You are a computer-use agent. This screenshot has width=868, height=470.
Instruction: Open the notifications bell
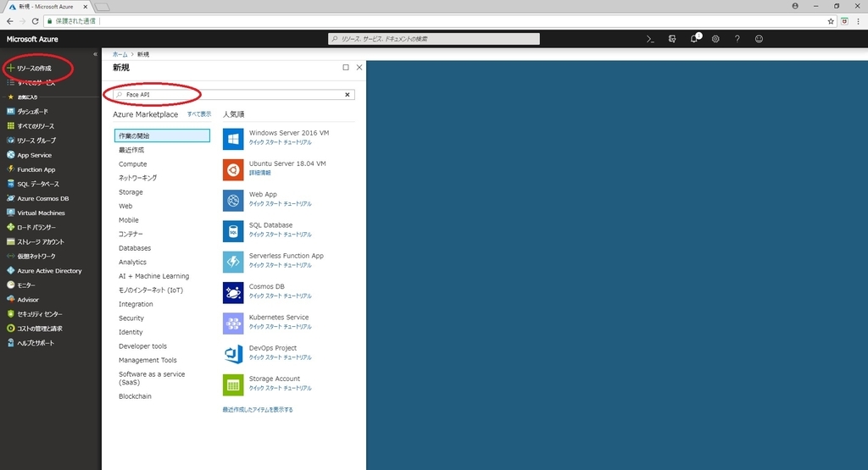click(694, 39)
